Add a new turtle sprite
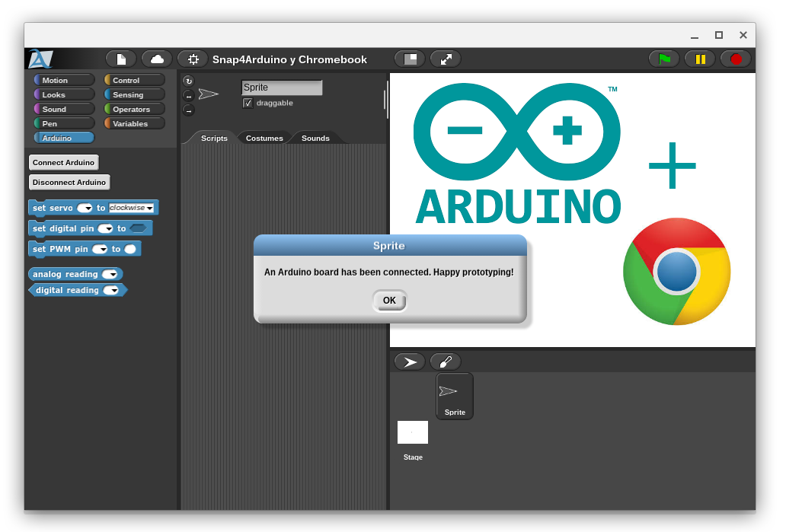The image size is (786, 532). [410, 362]
